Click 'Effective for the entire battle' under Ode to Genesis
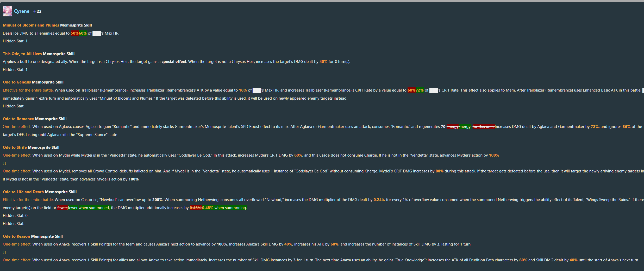The height and width of the screenshot is (271, 644). [28, 90]
